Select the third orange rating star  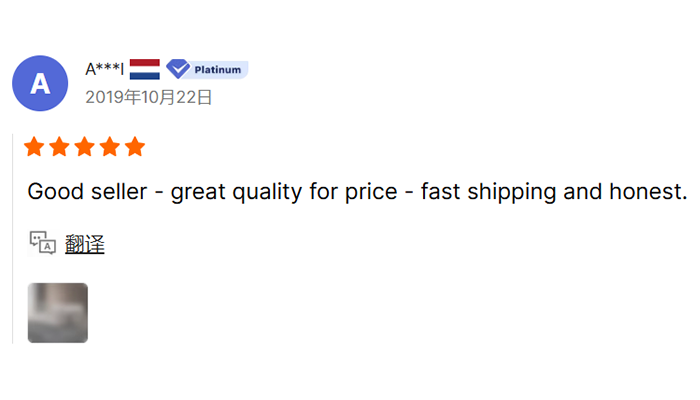coord(84,147)
